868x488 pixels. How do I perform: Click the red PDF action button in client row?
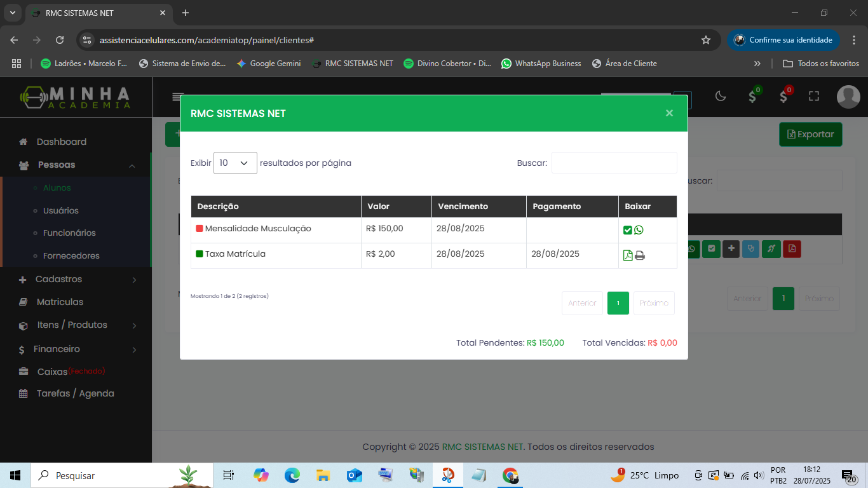(x=792, y=248)
